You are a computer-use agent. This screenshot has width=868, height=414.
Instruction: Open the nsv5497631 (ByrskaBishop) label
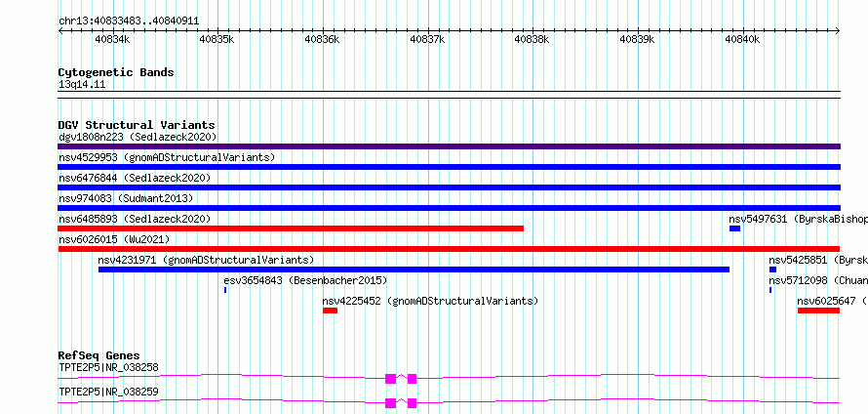pyautogui.click(x=798, y=219)
